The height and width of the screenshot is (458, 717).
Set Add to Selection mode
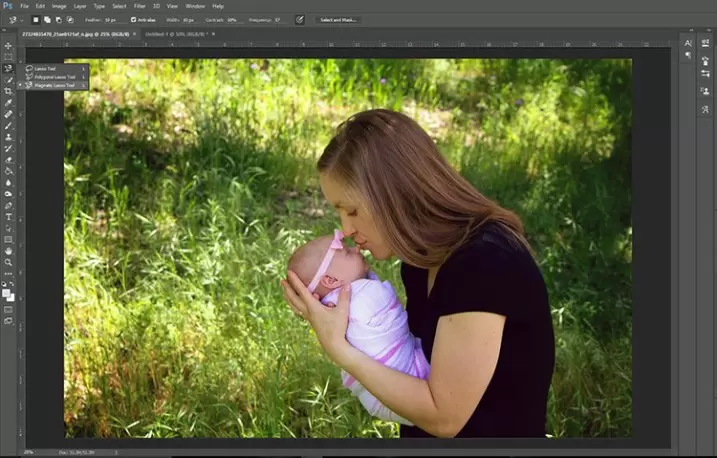[47, 20]
